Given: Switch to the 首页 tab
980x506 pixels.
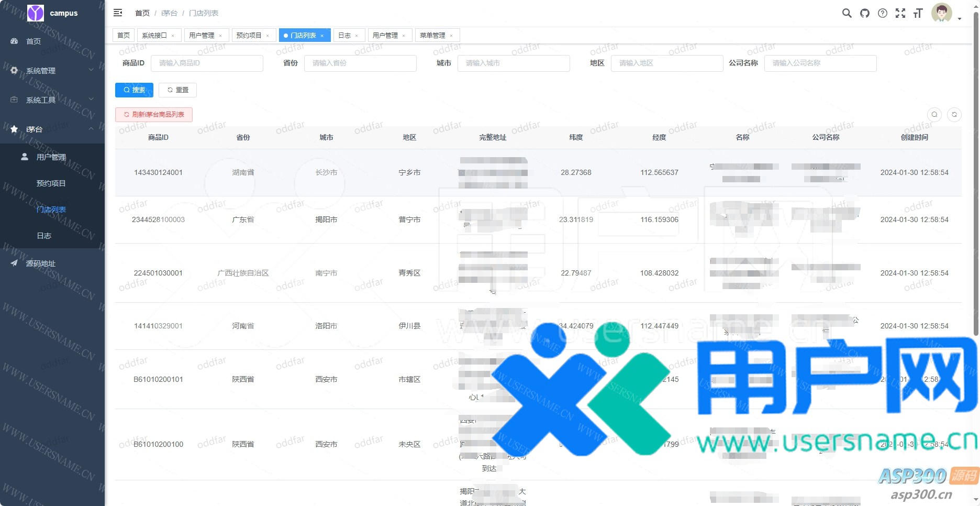Looking at the screenshot, I should 124,35.
